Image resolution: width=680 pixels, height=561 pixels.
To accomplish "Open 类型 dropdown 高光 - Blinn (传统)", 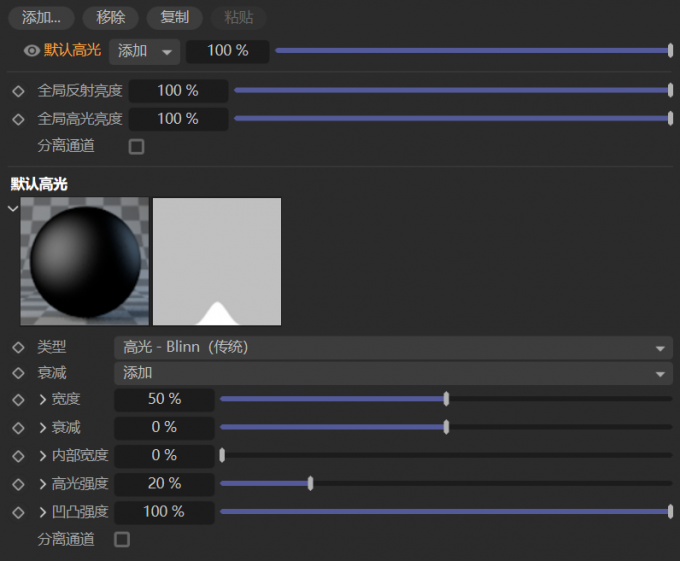I will coord(393,347).
